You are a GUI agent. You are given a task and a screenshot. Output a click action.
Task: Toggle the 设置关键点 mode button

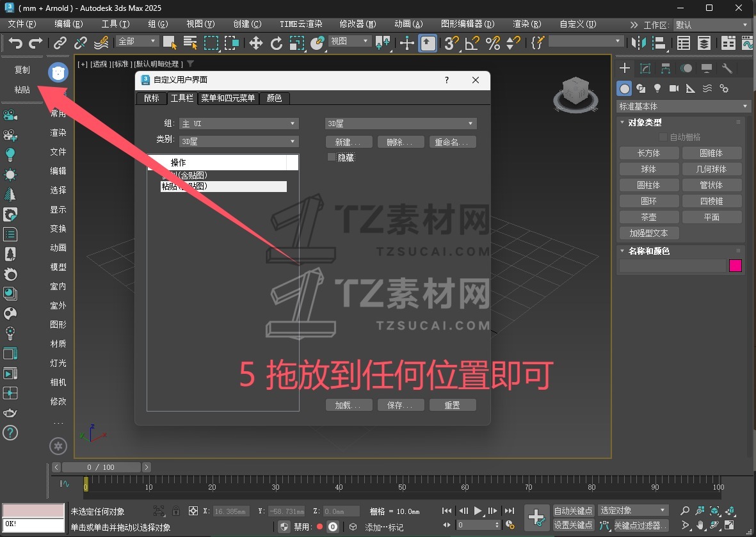click(x=574, y=525)
